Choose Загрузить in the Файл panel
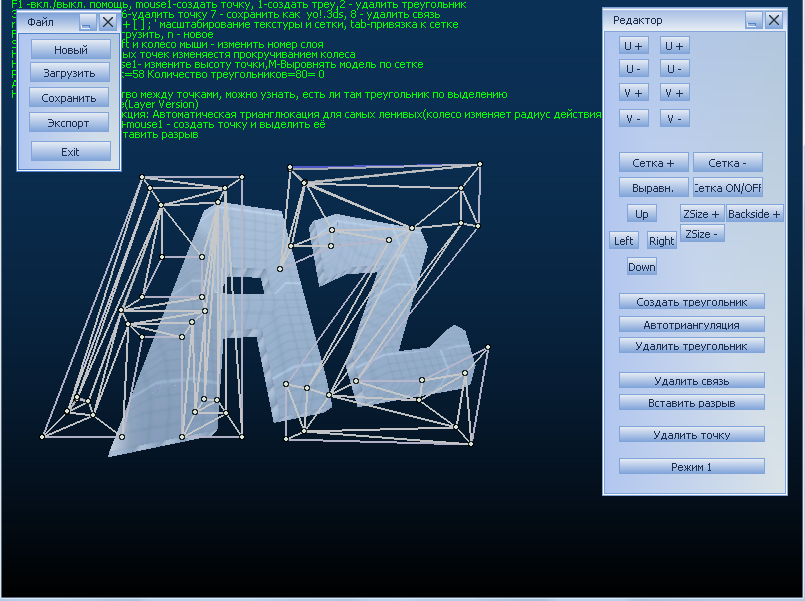 (70, 73)
